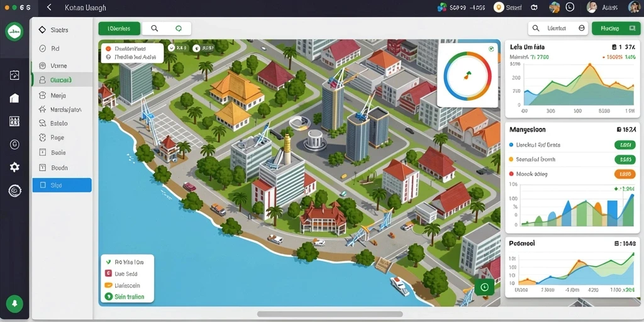The height and width of the screenshot is (322, 644).
Task: Open the minus control in the right search box
Action: (x=581, y=28)
